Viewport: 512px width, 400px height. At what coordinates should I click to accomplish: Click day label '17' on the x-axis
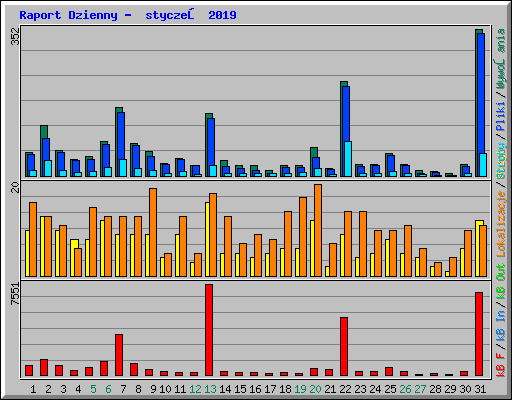point(270,389)
